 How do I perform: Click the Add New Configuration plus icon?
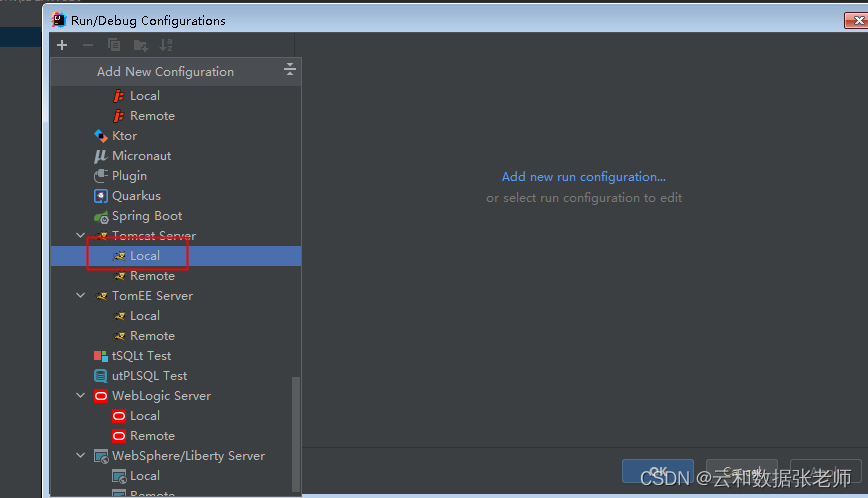pyautogui.click(x=62, y=45)
